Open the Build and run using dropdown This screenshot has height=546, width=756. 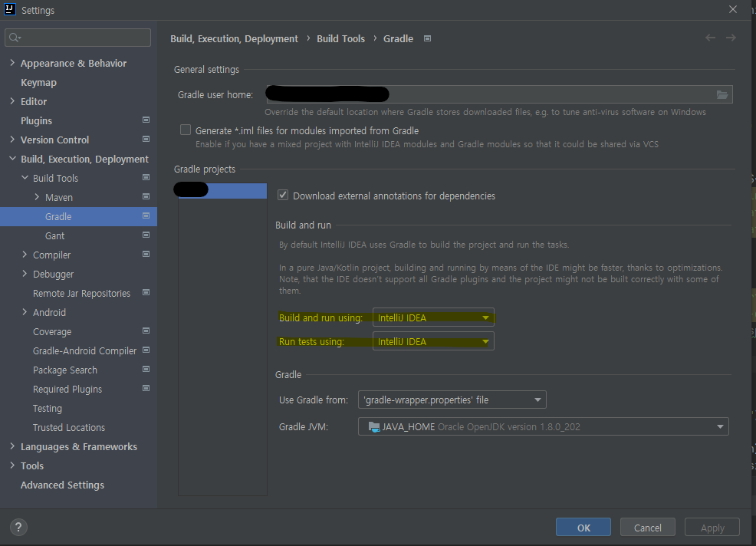[x=433, y=317]
